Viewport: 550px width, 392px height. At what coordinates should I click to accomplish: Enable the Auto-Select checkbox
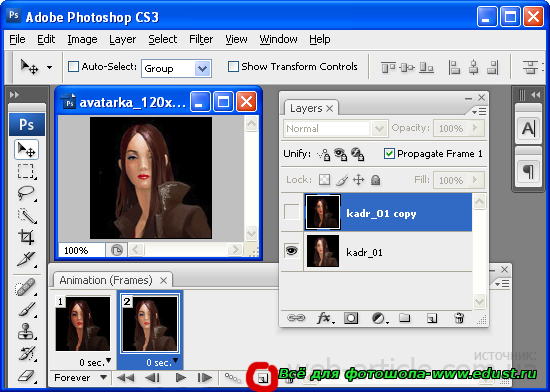[x=73, y=67]
